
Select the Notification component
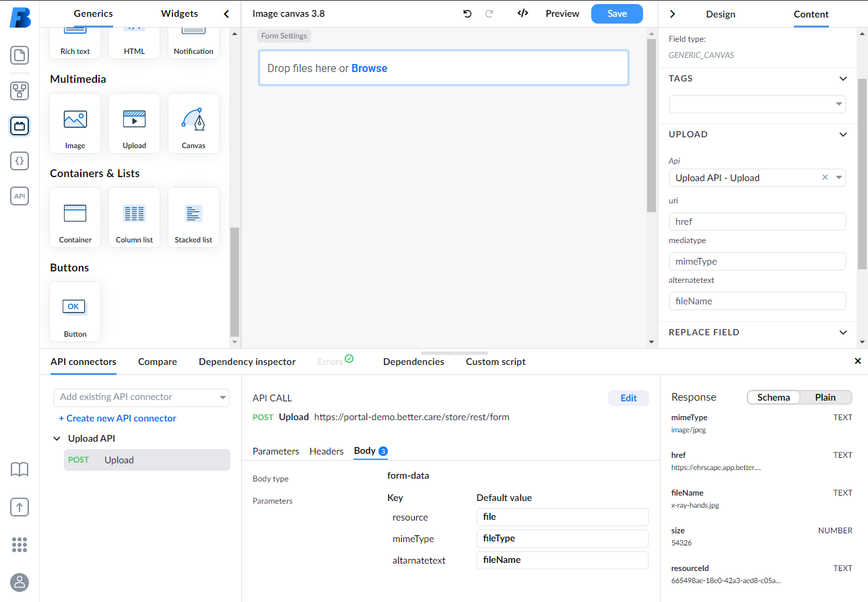(x=193, y=43)
